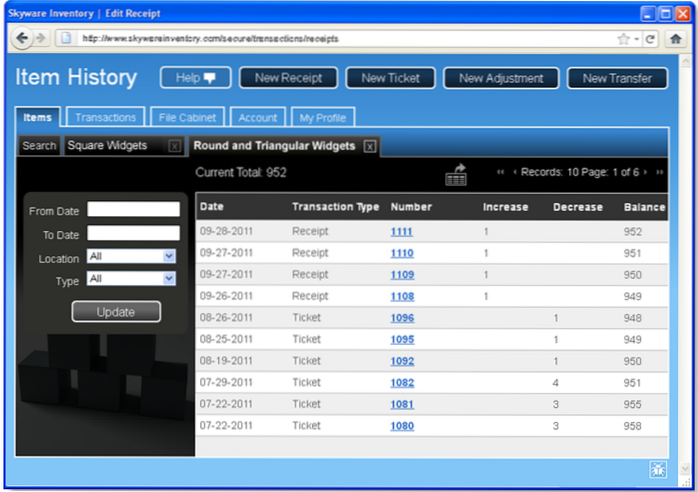Click the To Date input field
Image resolution: width=698 pixels, height=492 pixels.
(x=133, y=233)
